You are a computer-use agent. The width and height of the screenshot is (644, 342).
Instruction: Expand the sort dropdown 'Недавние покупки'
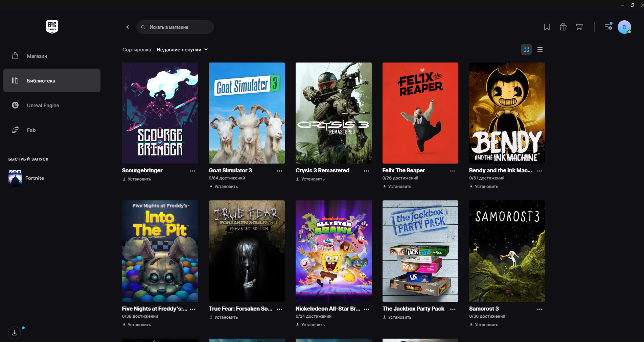point(182,50)
